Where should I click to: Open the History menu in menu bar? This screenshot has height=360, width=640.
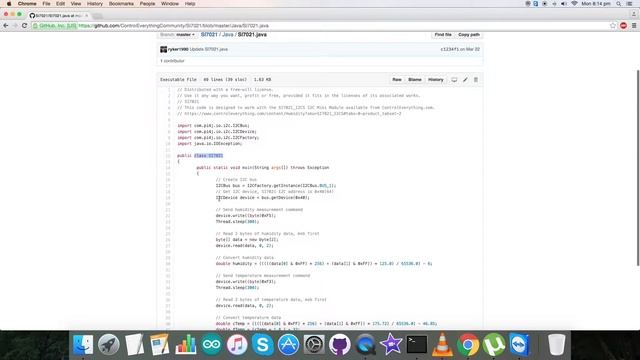coord(95,4)
